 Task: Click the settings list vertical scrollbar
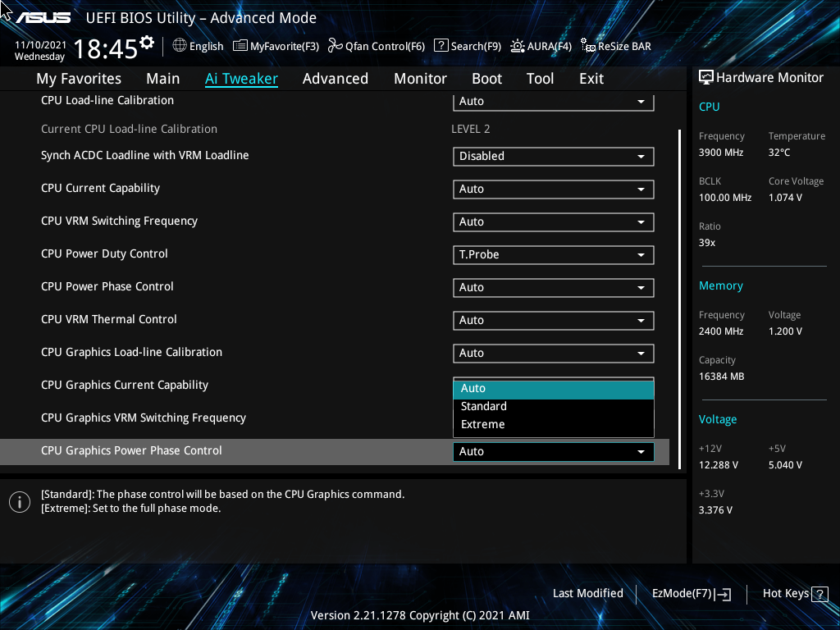click(x=680, y=299)
